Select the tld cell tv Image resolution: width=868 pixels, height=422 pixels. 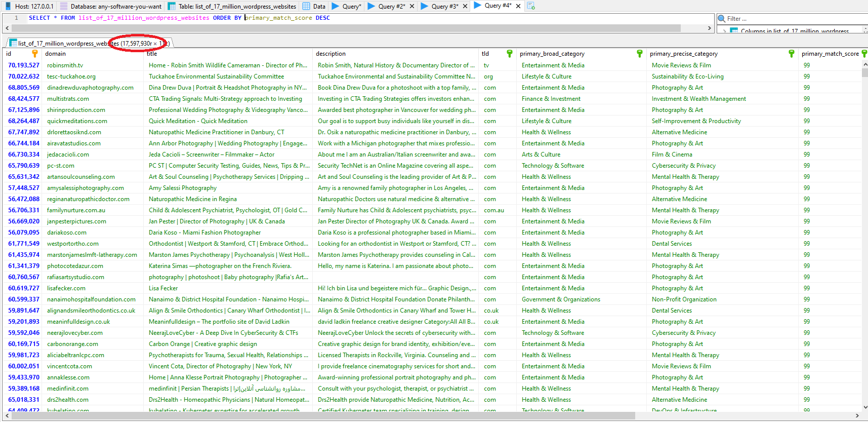pyautogui.click(x=486, y=65)
